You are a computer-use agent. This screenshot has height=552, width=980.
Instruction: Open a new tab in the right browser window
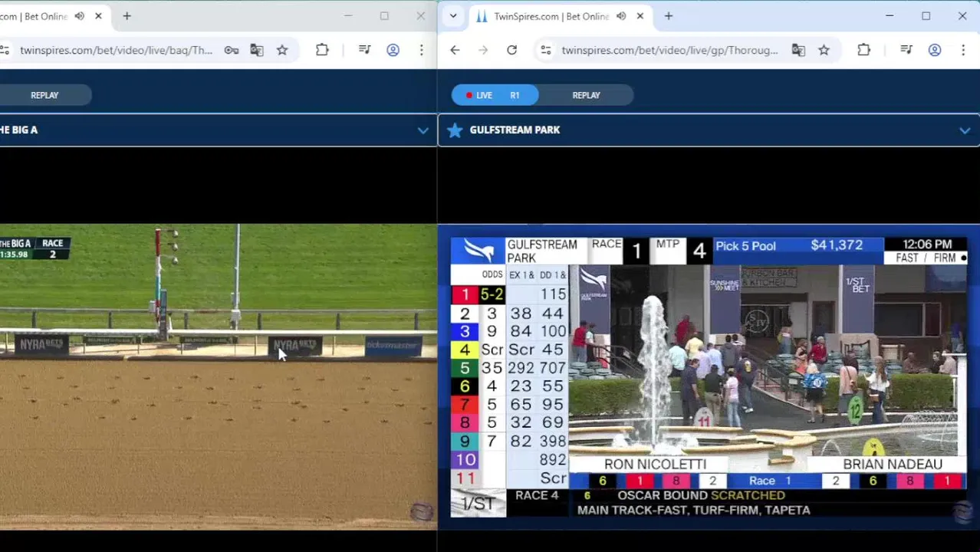(x=669, y=16)
